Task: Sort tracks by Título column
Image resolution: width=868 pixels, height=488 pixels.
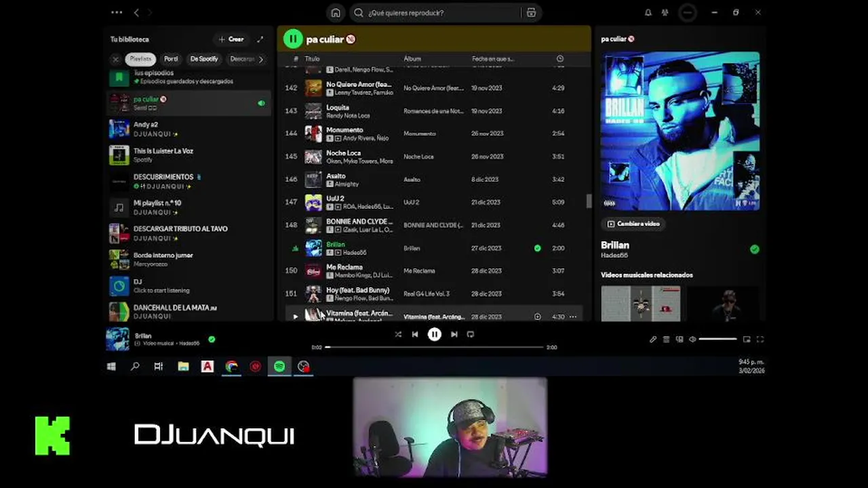Action: point(312,59)
